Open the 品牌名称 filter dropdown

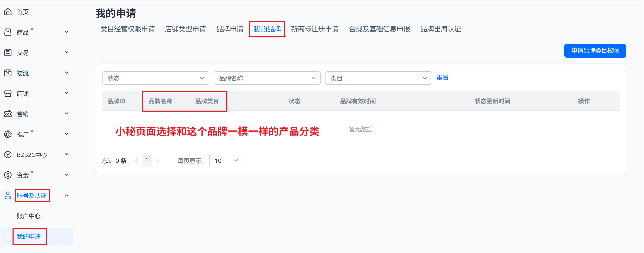point(267,78)
